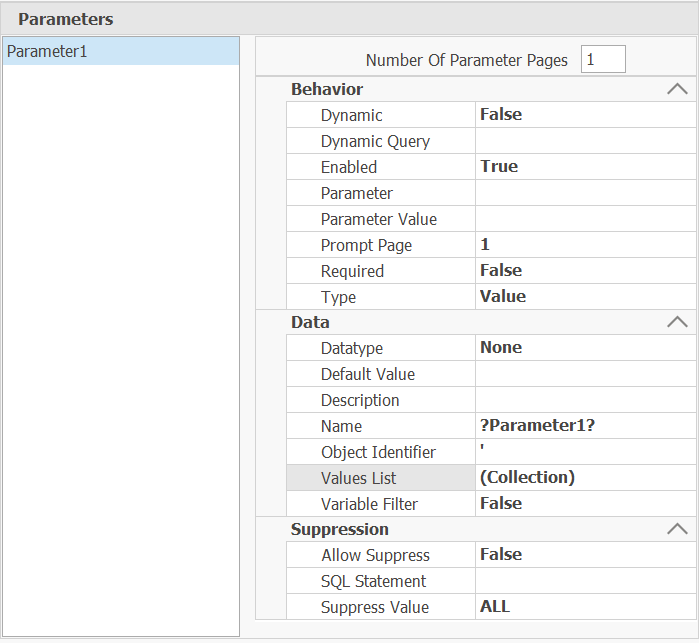Select the Prompt Page value 1
699x643 pixels.
click(585, 245)
